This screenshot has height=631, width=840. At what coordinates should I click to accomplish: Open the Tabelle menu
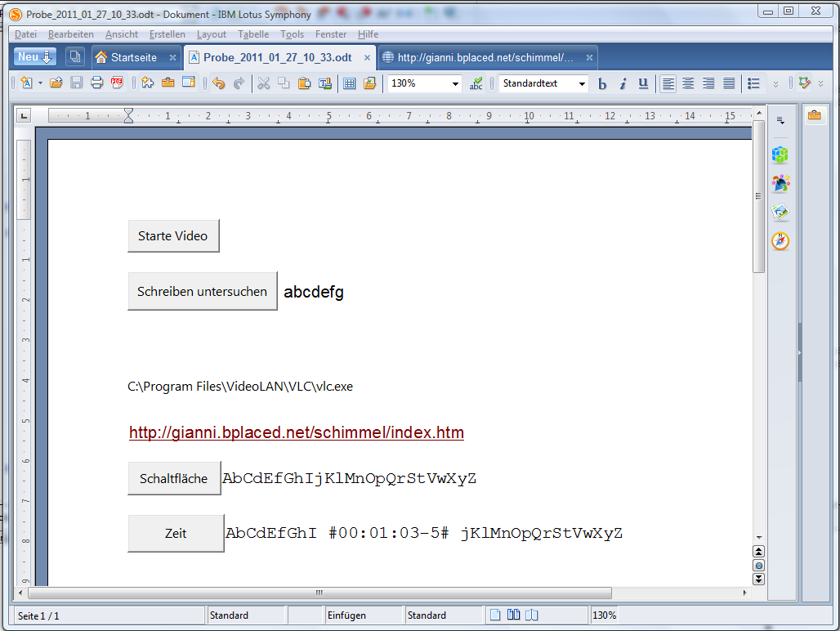pyautogui.click(x=253, y=34)
